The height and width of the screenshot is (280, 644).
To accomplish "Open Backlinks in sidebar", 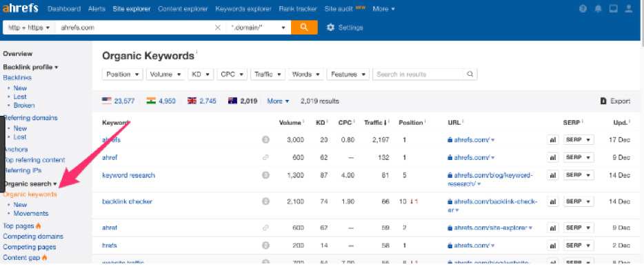I will 17,78.
